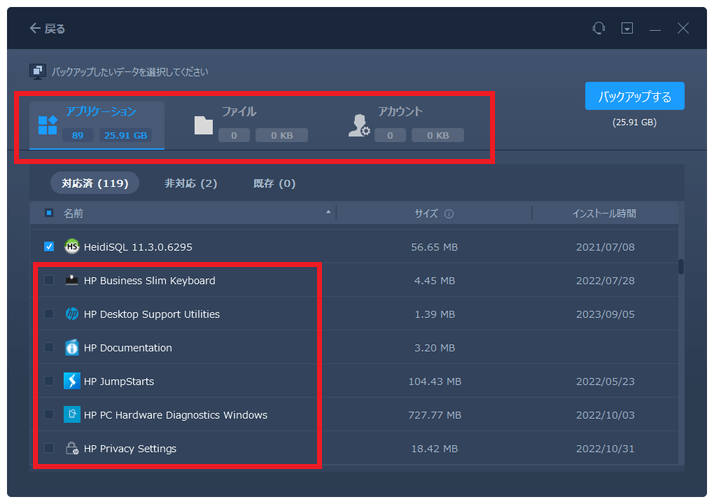
Task: Click the HP PC Hardware Diagnostics icon
Action: pos(72,415)
